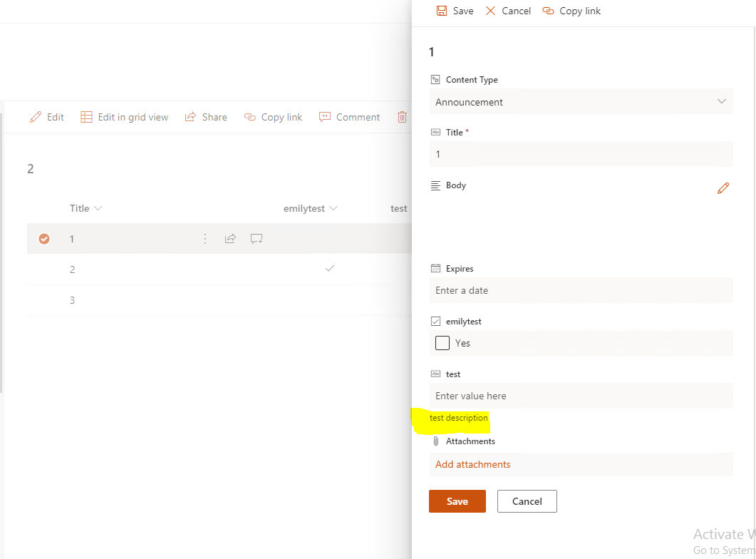Screen dimensions: 756x559
Task: Click Copy link in the form toolbar
Action: tap(571, 11)
